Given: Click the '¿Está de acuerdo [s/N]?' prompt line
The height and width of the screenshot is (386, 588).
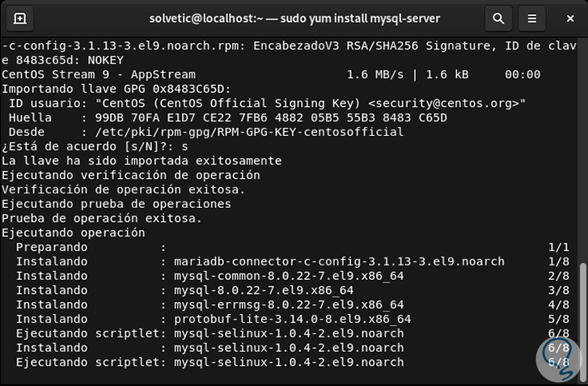Looking at the screenshot, I should [95, 146].
